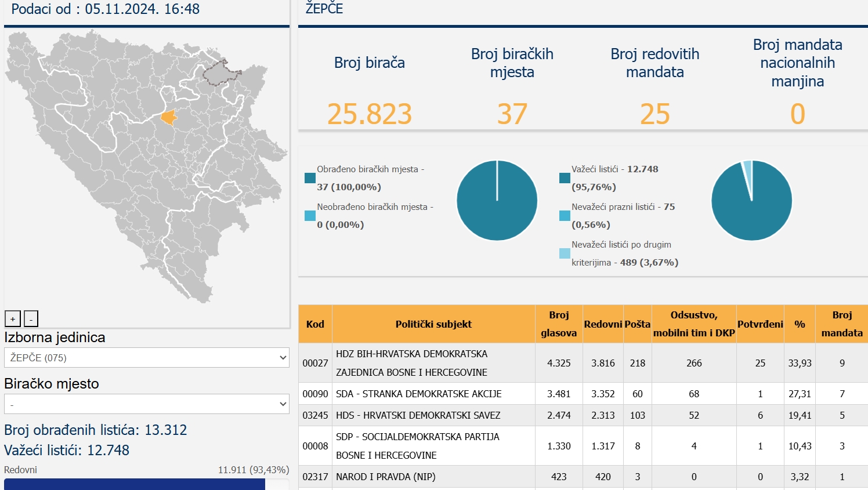Click percentage 19,41 in HDS row
This screenshot has width=868, height=490.
tap(800, 415)
